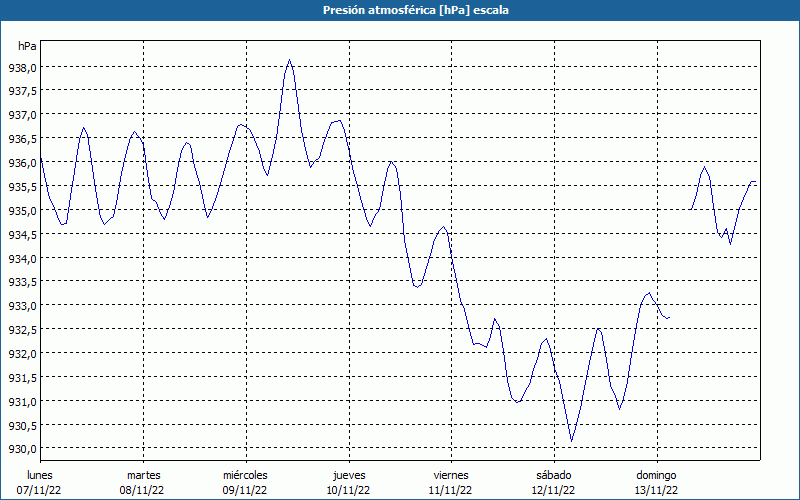Click the 'jueves' day label
The height and width of the screenshot is (500, 800).
[x=349, y=475]
